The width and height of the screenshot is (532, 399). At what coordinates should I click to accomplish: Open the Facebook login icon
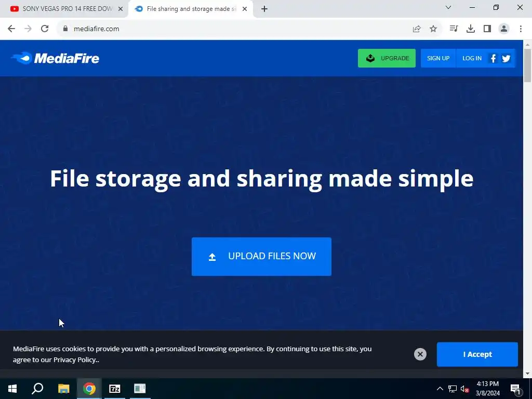click(494, 58)
